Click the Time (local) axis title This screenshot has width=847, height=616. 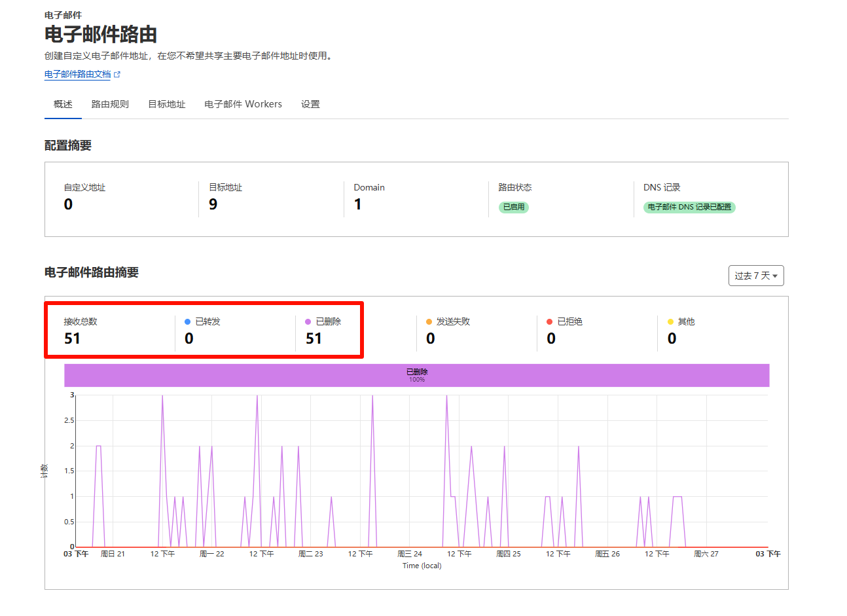point(422,566)
